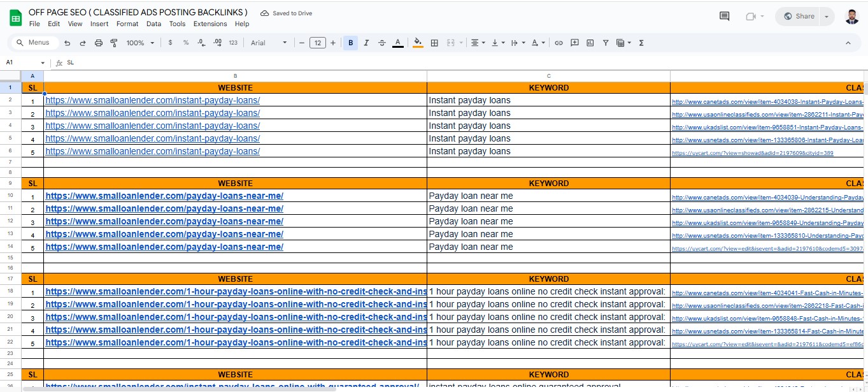This screenshot has width=868, height=392.
Task: Open the Format menu
Action: 127,24
